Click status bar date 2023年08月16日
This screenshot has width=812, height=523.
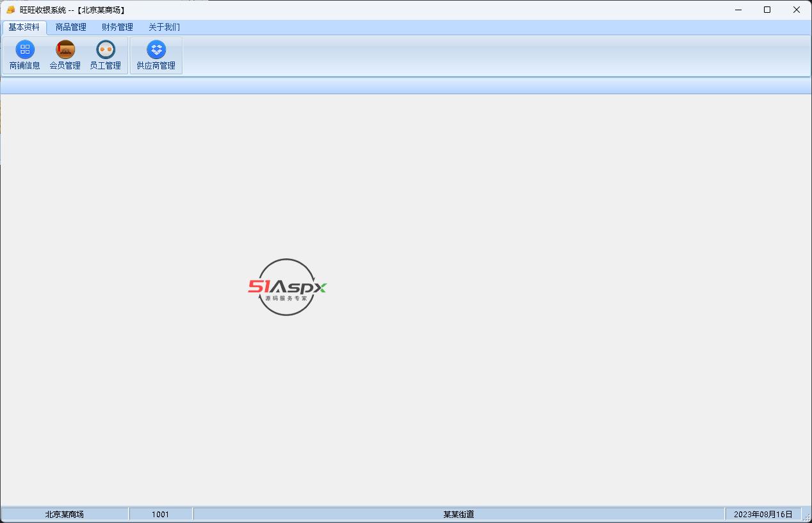763,514
